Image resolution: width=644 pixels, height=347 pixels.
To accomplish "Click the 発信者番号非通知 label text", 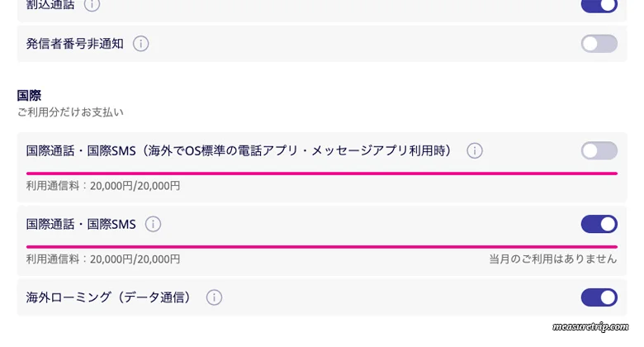I will tap(75, 44).
